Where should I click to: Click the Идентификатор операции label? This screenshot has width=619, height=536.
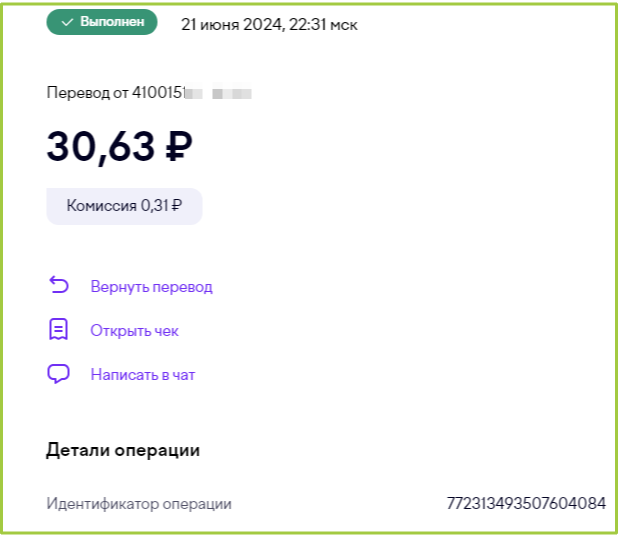coord(139,504)
